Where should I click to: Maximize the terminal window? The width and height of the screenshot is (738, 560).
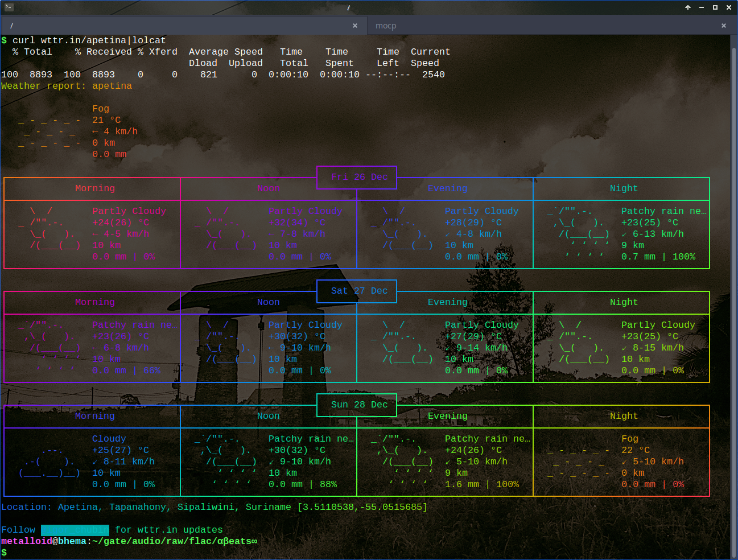point(715,7)
